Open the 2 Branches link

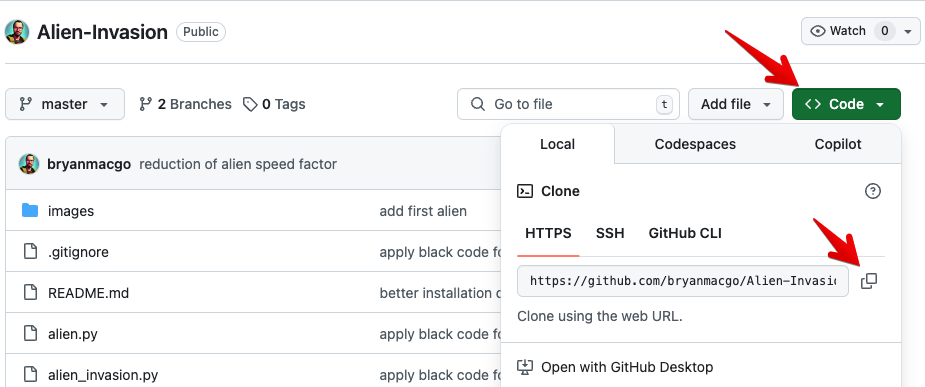(185, 104)
